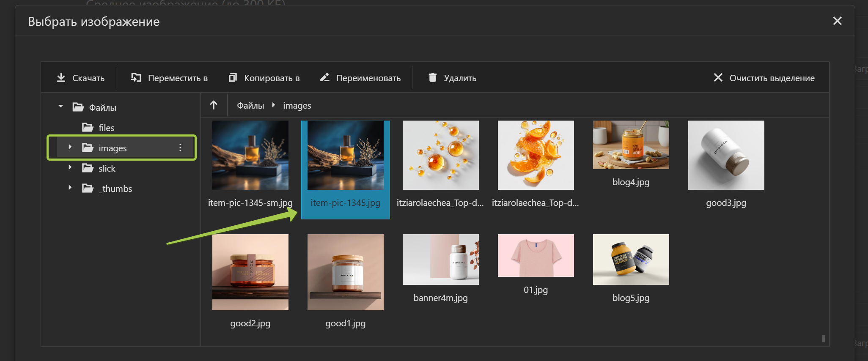Select the item-pic-1345-sm.jpg thumbnail

click(x=250, y=156)
